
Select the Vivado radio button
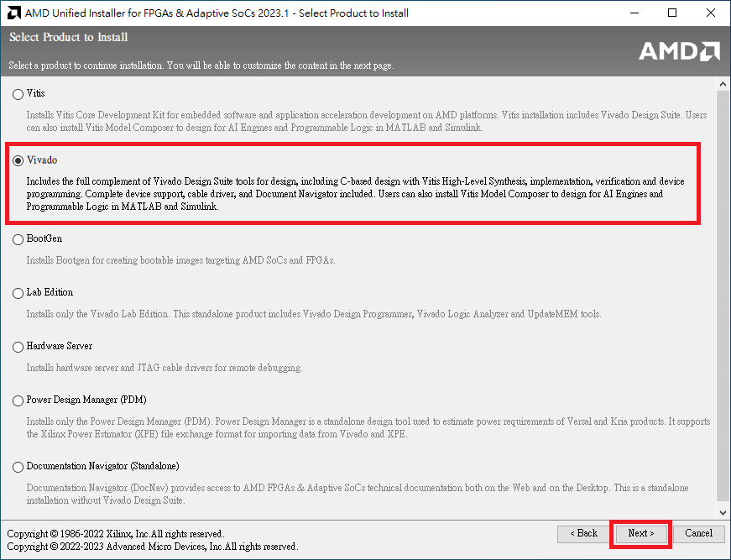pyautogui.click(x=18, y=160)
